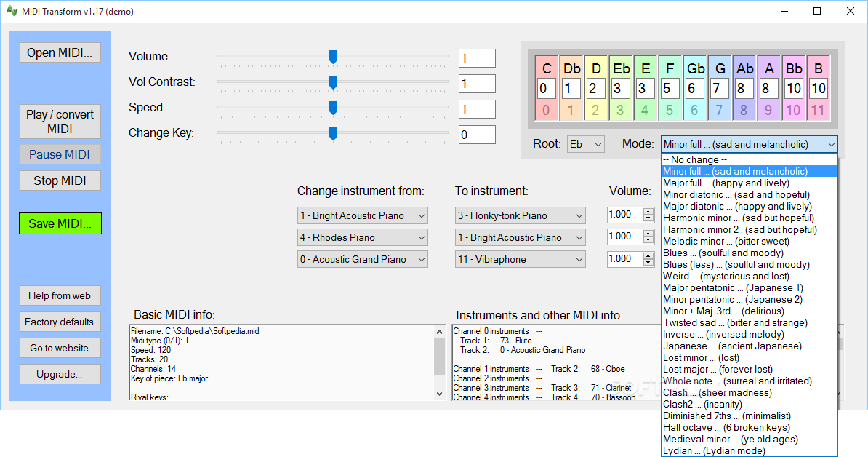This screenshot has width=868, height=457.
Task: Choose Harmonic minor (not 2) option
Action: (750, 218)
